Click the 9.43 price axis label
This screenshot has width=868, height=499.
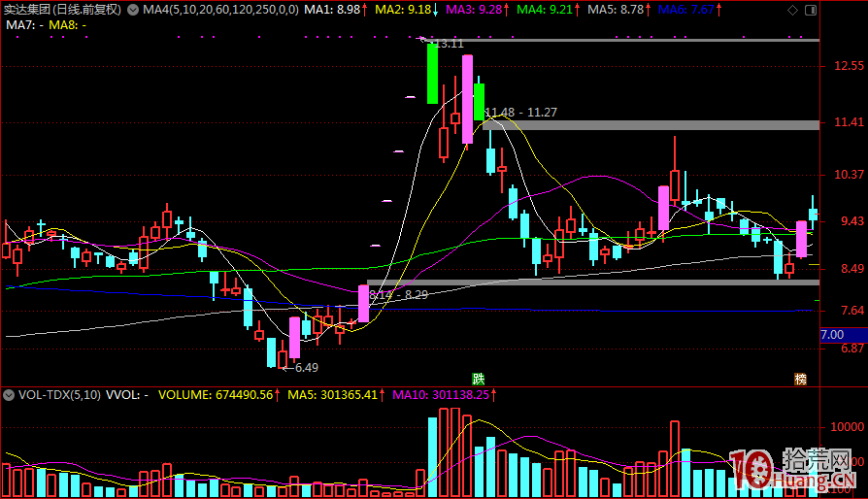coord(851,221)
